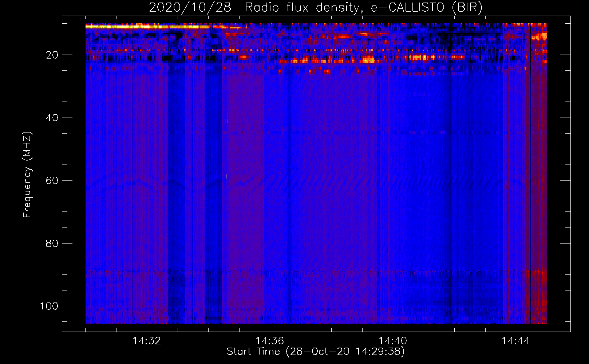The height and width of the screenshot is (364, 589).
Task: Click the '14:32' time tick label
Action: click(147, 341)
